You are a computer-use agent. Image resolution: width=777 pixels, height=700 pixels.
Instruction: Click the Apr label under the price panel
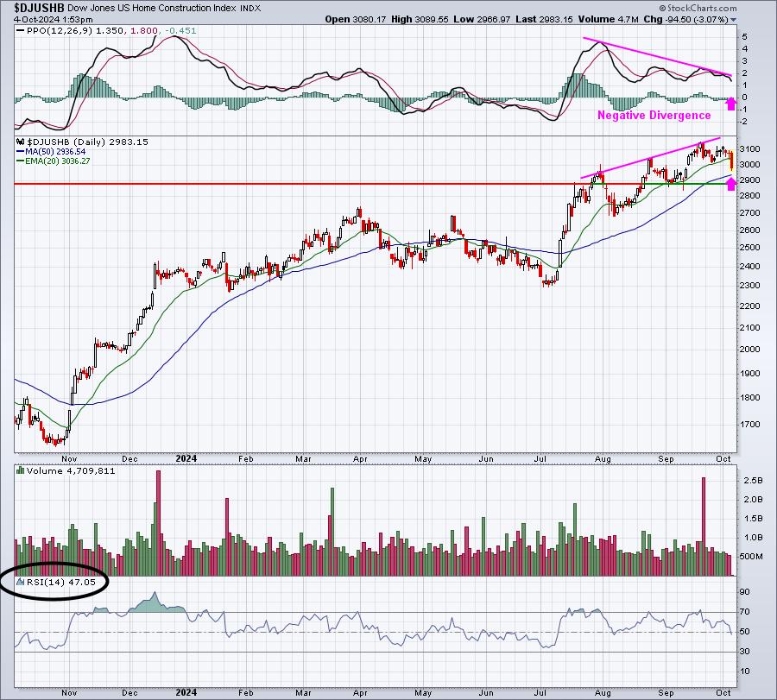point(360,459)
